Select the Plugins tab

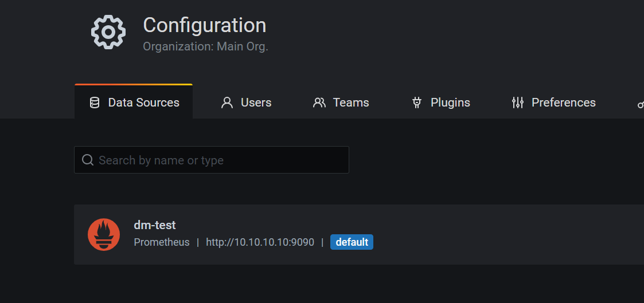tap(441, 102)
